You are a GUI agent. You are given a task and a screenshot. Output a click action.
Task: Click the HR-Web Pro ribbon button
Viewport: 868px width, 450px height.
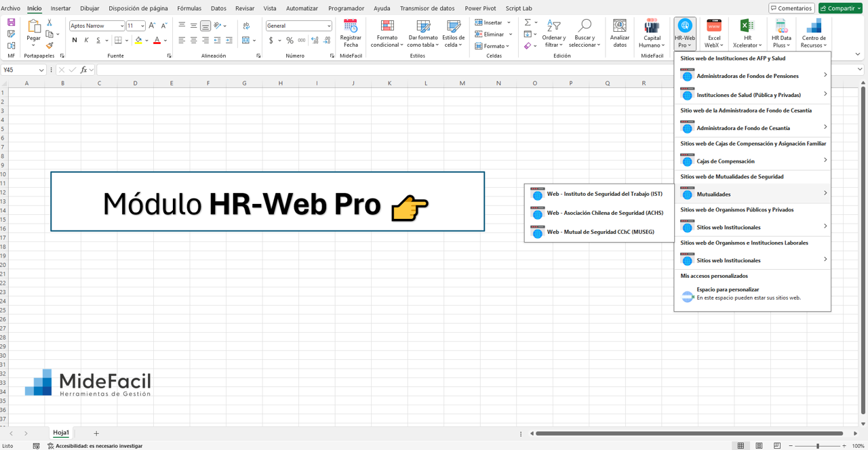(x=685, y=34)
